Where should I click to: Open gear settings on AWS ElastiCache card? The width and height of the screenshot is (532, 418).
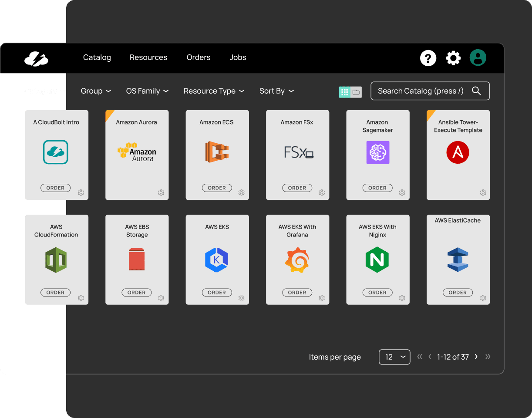pyautogui.click(x=483, y=298)
